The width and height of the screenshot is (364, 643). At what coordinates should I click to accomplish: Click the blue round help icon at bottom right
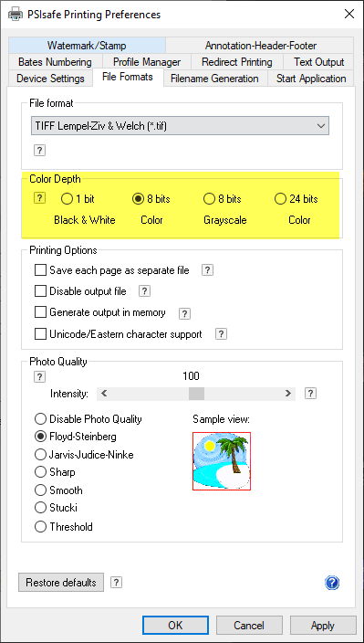click(332, 583)
